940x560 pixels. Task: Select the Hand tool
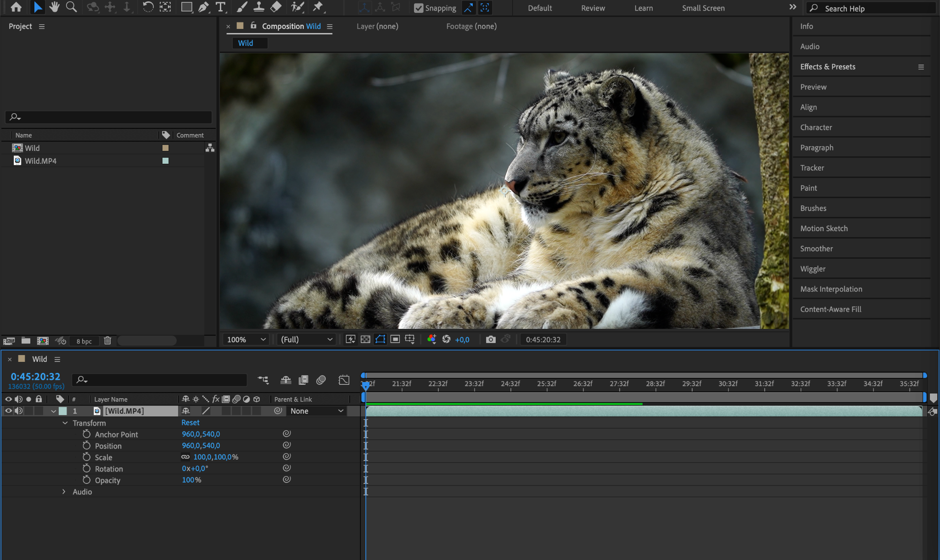54,7
